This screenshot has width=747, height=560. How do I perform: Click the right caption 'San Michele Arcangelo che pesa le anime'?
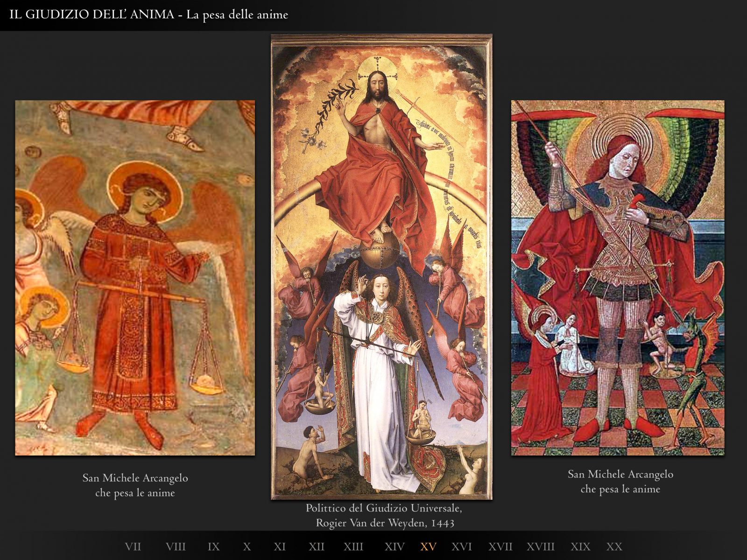click(620, 482)
